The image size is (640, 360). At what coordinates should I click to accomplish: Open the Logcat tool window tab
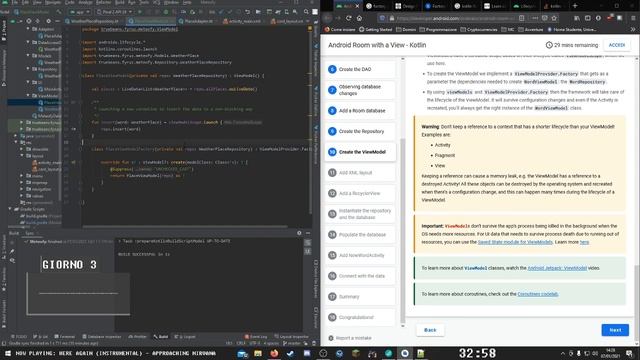(184, 337)
